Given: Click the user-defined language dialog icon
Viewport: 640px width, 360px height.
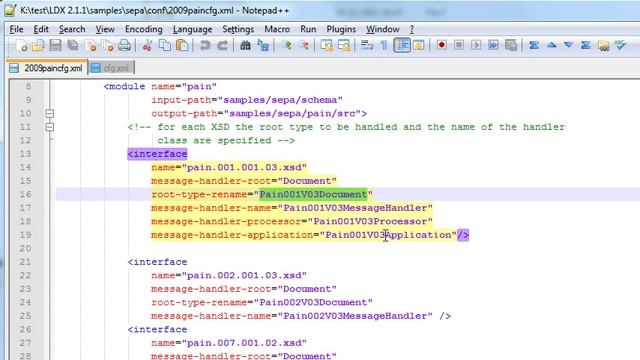Looking at the screenshot, I should (419, 45).
